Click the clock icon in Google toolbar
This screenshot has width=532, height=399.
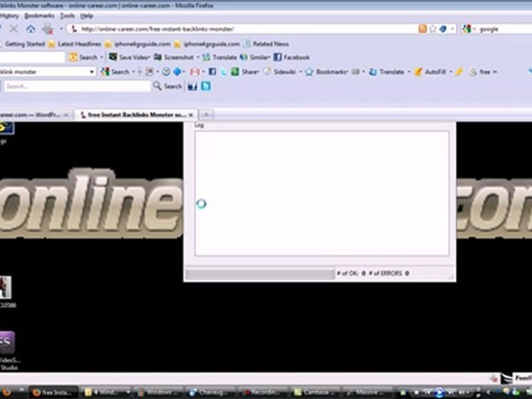click(166, 71)
